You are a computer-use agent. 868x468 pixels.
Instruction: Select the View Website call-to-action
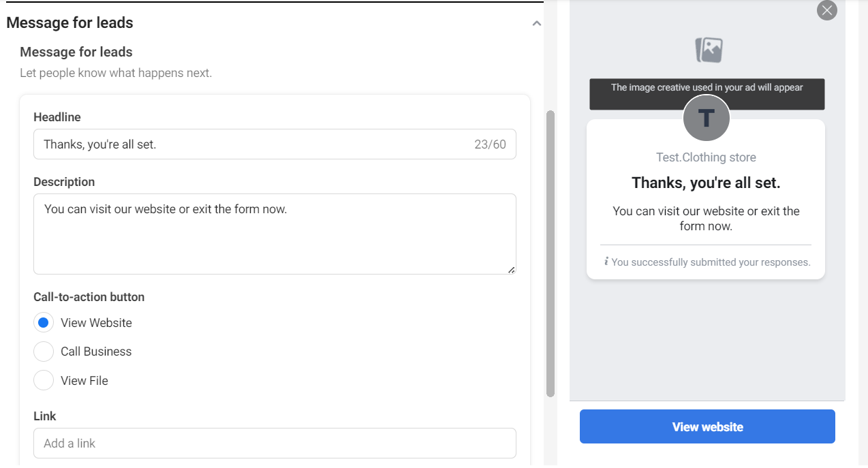pyautogui.click(x=43, y=322)
